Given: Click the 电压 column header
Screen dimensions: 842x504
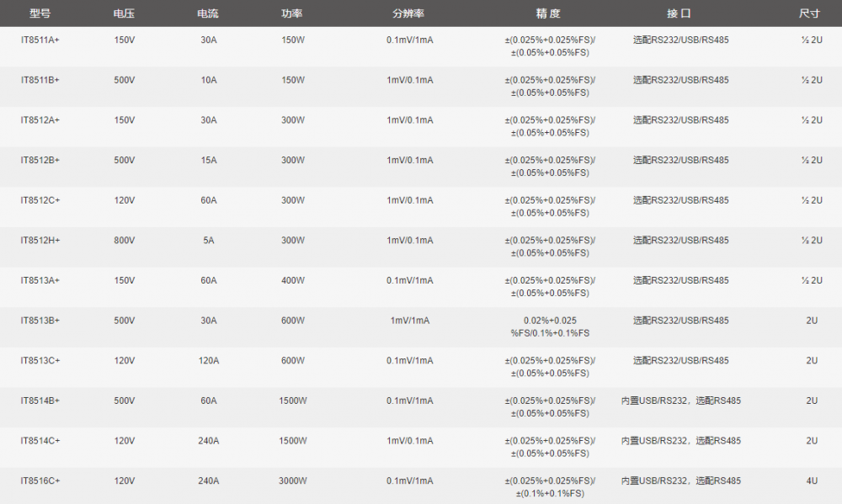Looking at the screenshot, I should point(124,13).
